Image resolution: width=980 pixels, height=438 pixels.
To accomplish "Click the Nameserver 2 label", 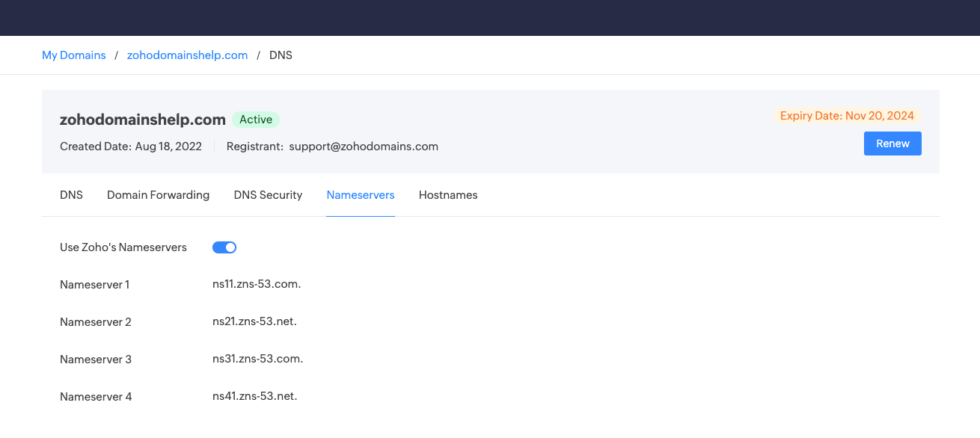I will click(x=96, y=322).
